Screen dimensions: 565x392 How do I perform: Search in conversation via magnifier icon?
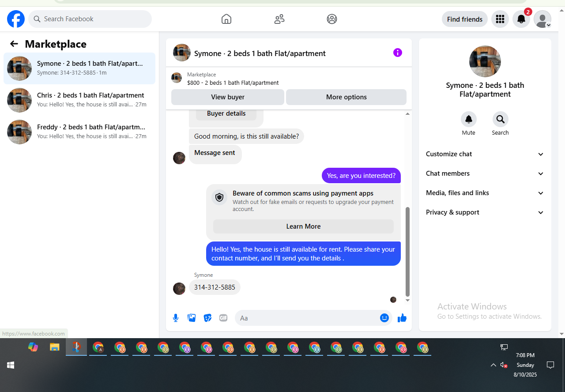pos(501,119)
